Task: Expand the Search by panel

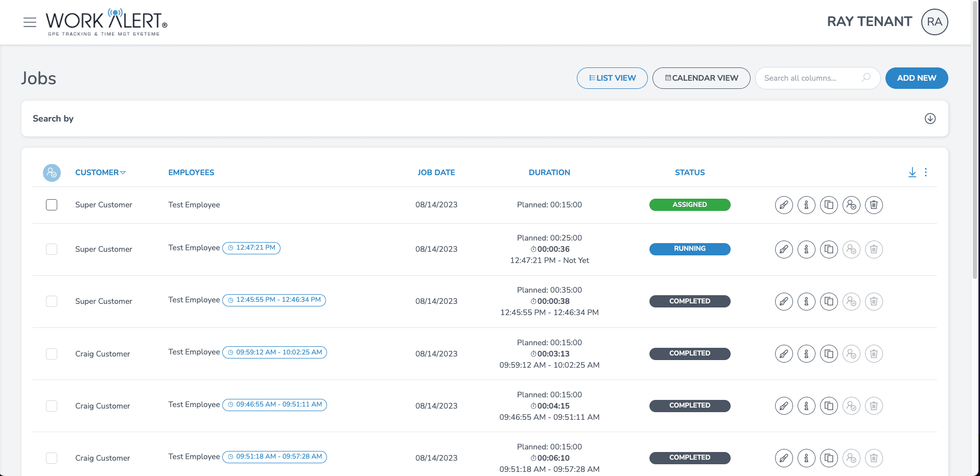Action: pyautogui.click(x=930, y=118)
